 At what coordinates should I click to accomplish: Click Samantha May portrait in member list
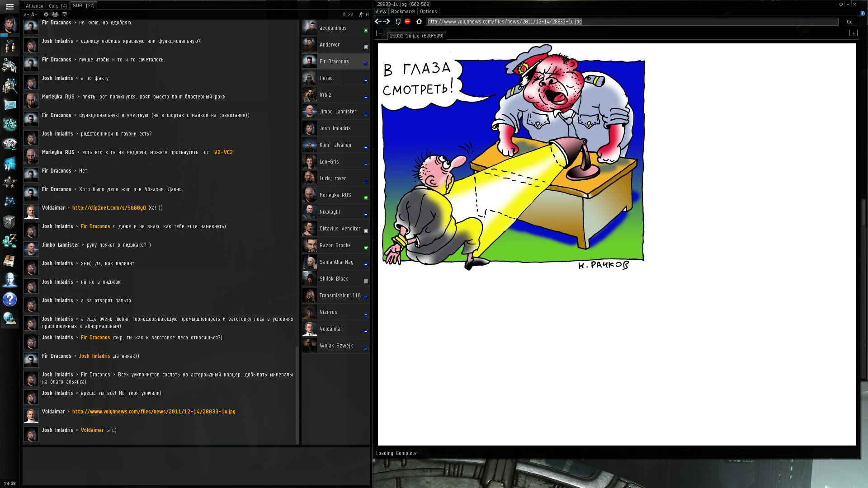pos(310,262)
